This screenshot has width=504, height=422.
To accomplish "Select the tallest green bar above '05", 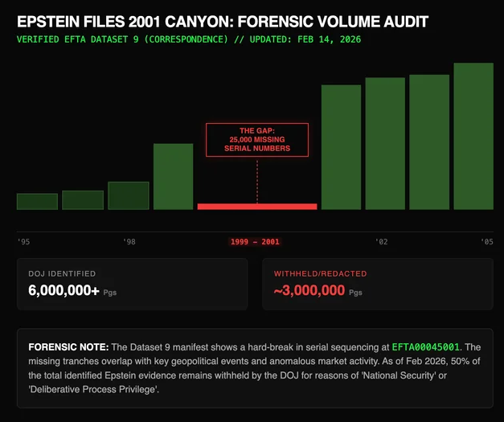I will point(473,137).
